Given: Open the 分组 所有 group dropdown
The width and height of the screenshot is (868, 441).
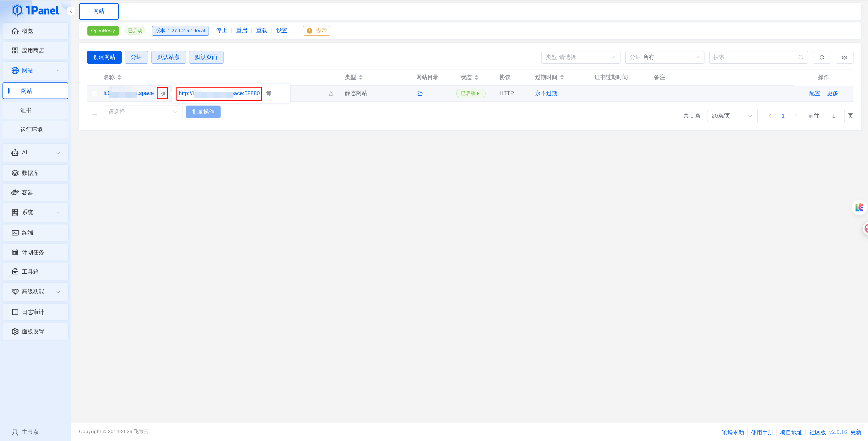Looking at the screenshot, I should [x=664, y=57].
